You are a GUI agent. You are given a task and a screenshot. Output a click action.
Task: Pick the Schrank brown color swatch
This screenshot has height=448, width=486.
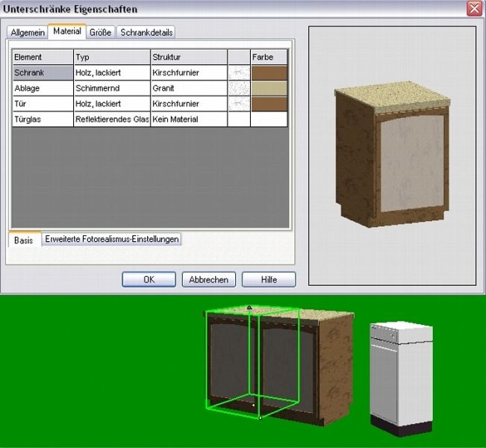[269, 72]
